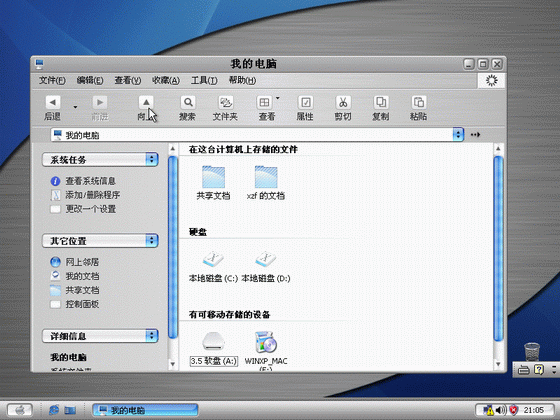Collapse the 其它位置 panel
Image resolution: width=560 pixels, height=420 pixels.
tap(152, 240)
